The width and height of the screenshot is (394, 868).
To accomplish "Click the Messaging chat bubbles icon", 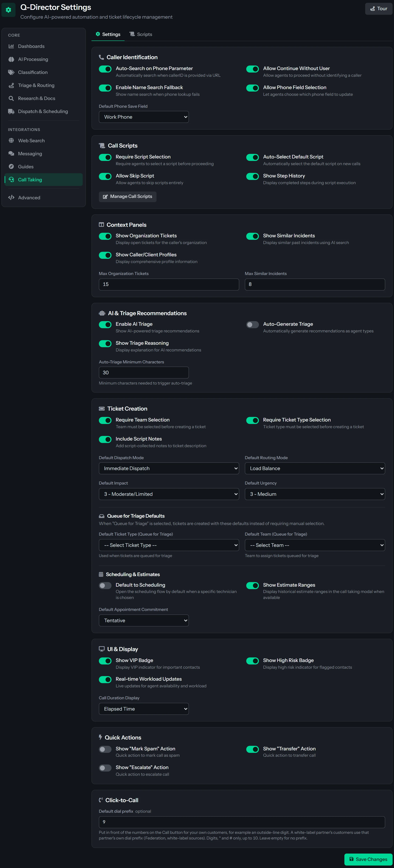I will coord(11,154).
